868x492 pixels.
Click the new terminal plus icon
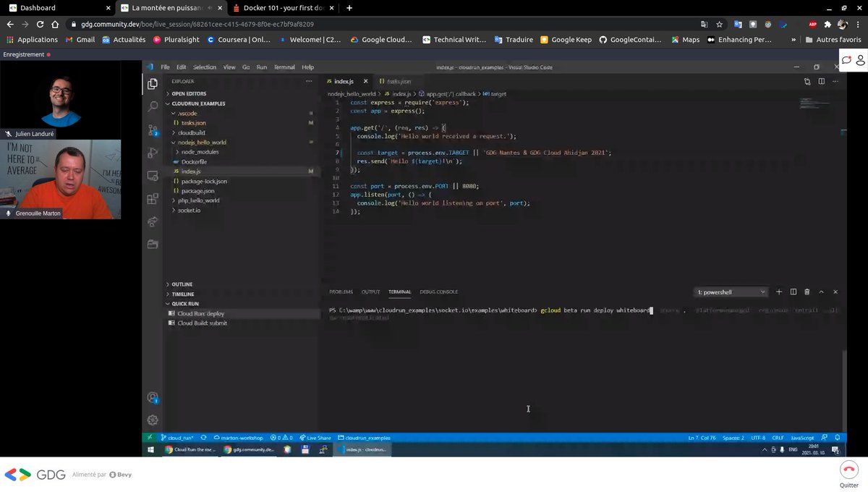click(x=778, y=292)
